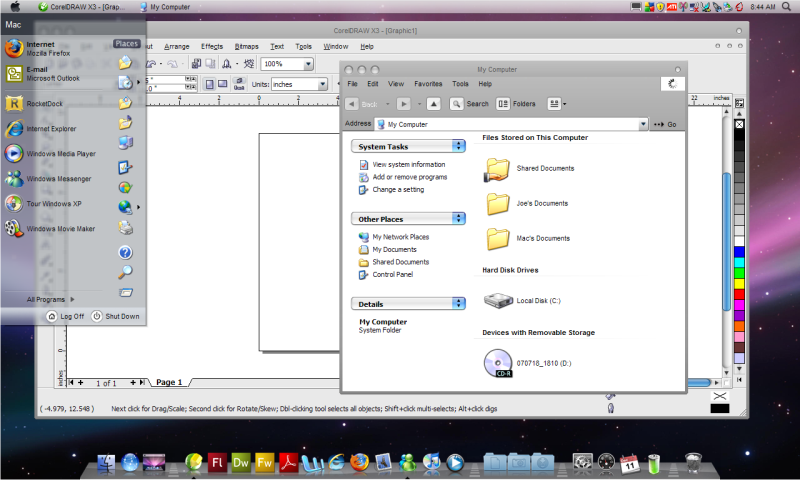Open CorelDRAW zoom level dropdown
This screenshot has height=480, width=800.
point(308,64)
